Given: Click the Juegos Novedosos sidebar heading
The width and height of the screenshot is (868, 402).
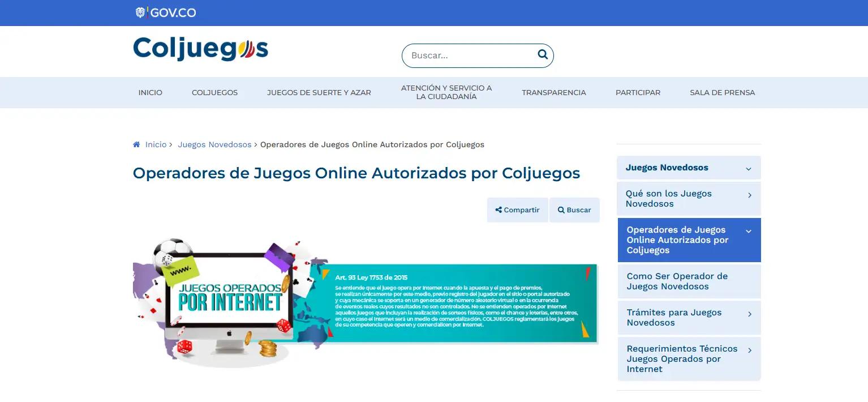Looking at the screenshot, I should [667, 168].
